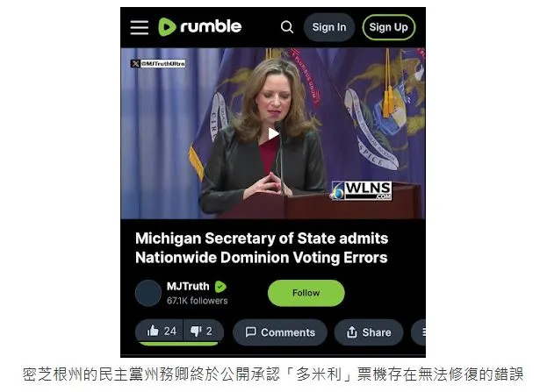This screenshot has height=392, width=540.
Task: Click the speech bubble comments icon
Action: coord(250,332)
